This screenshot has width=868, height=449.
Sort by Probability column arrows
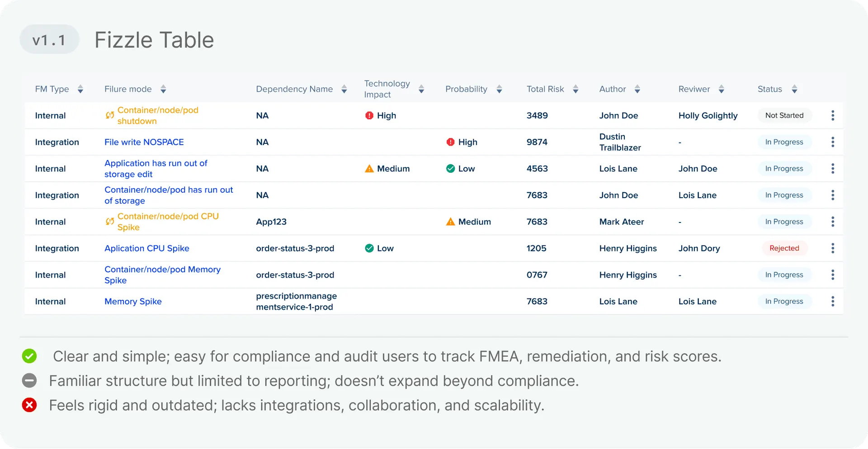point(499,89)
